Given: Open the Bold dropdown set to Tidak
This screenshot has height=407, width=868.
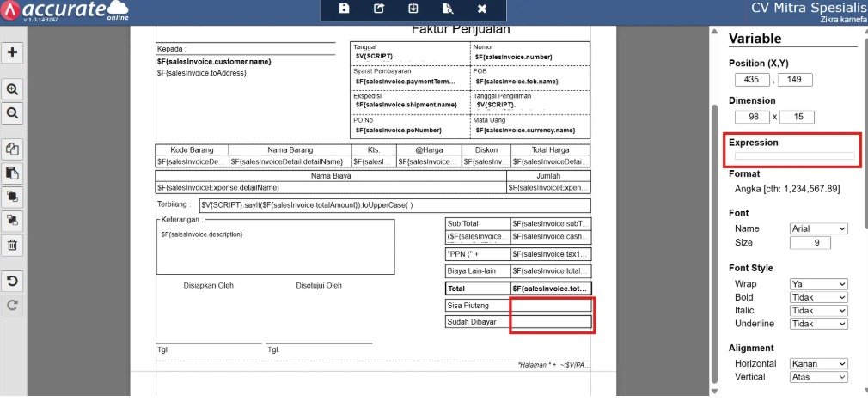Looking at the screenshot, I should click(819, 297).
